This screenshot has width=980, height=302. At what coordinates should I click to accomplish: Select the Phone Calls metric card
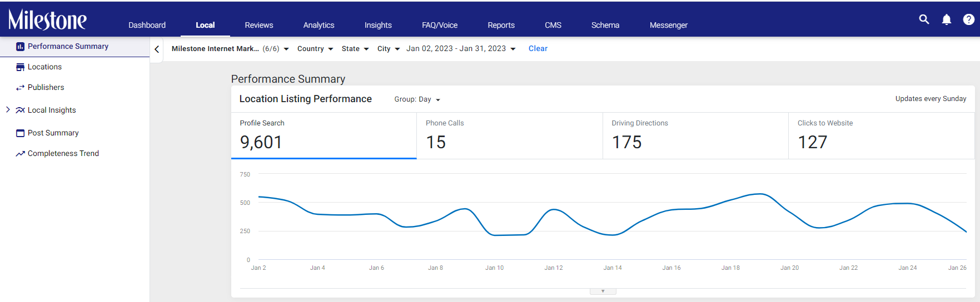point(510,136)
